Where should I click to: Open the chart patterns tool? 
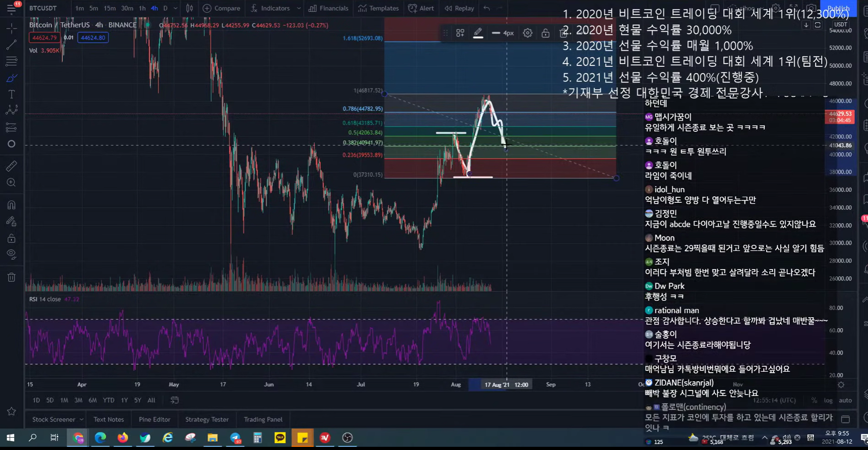11,110
